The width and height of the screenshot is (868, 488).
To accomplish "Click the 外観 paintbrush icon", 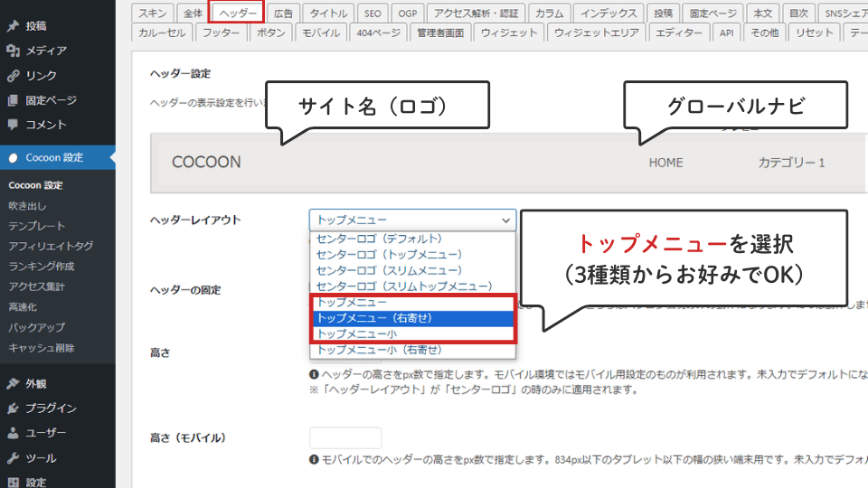I will coord(13,383).
